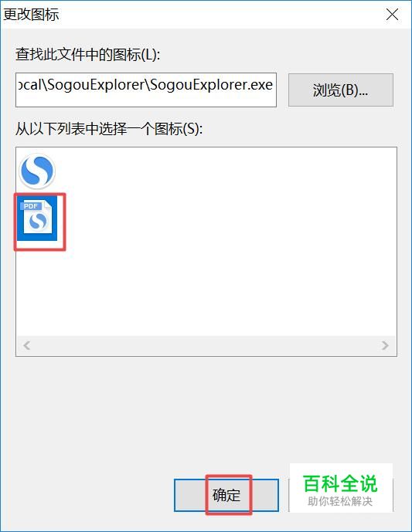The height and width of the screenshot is (532, 412).
Task: Select the blue Sogou Explorer S icon
Action: tap(37, 171)
